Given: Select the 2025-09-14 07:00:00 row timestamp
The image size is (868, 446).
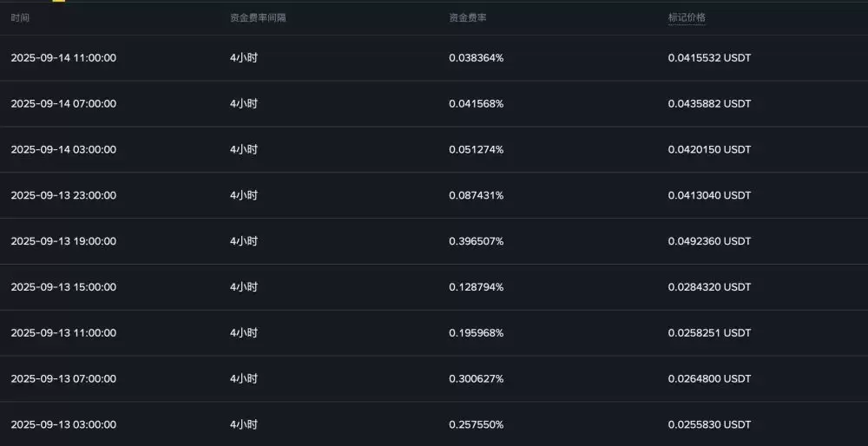Looking at the screenshot, I should 63,104.
